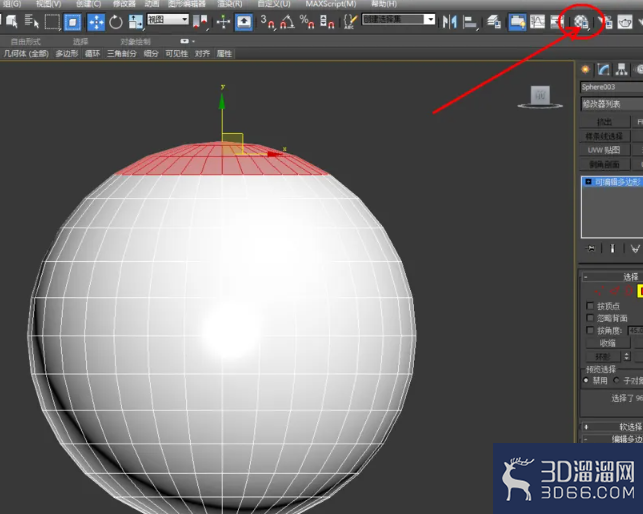Screen dimensions: 643x514
Task: Expand 对齐 ribbon panel
Action: (x=202, y=53)
